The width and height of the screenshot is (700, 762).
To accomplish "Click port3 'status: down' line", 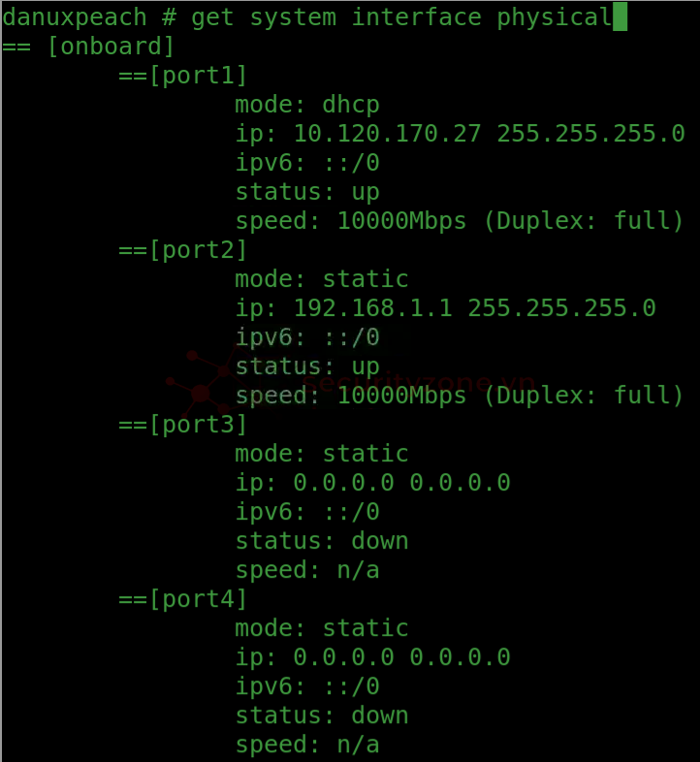I will [x=322, y=541].
